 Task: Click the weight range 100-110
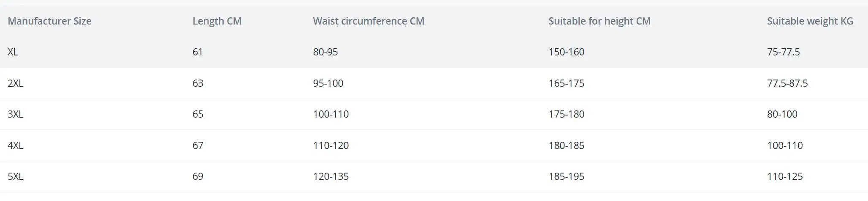click(784, 146)
